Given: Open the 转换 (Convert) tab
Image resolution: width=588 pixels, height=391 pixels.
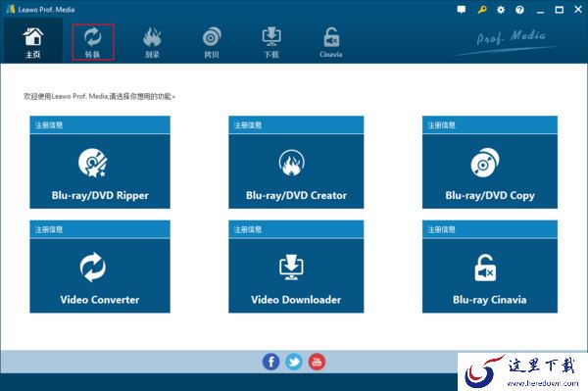Looking at the screenshot, I should coord(93,42).
